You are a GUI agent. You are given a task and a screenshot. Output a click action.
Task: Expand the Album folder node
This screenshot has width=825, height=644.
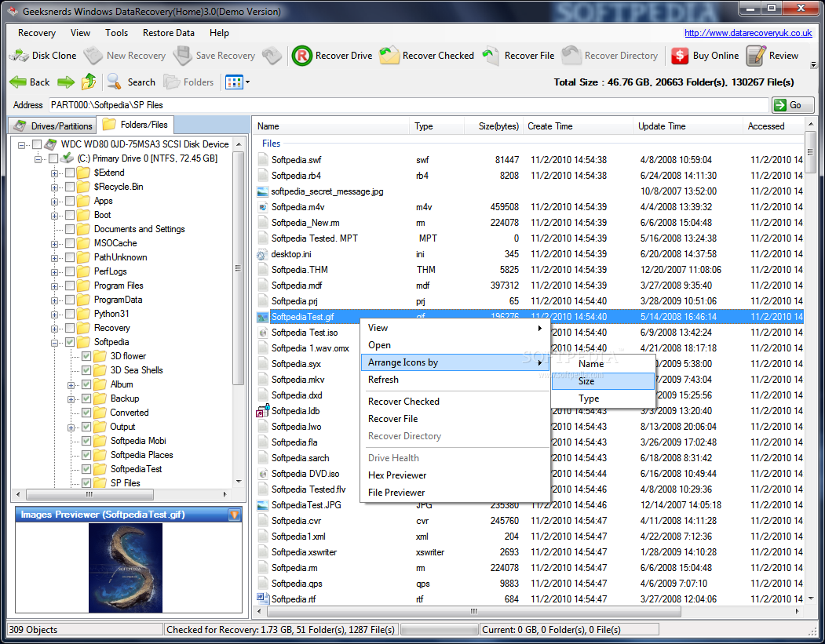pos(71,385)
